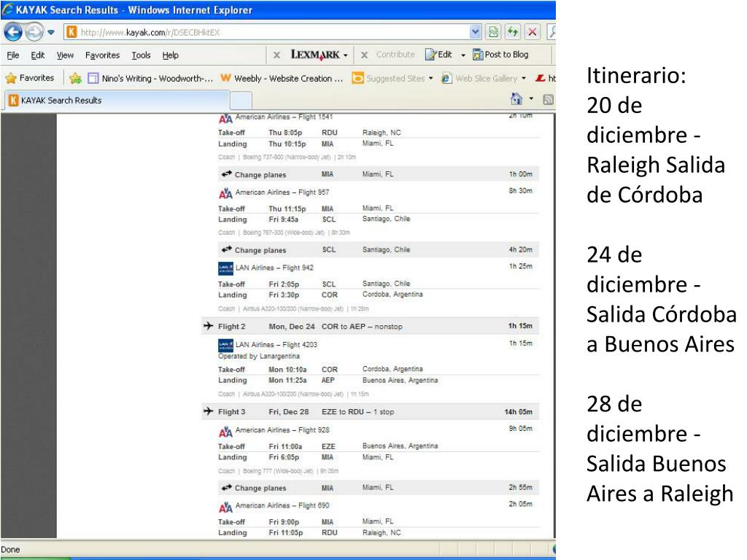The height and width of the screenshot is (560, 747).
Task: Open the Help menu
Action: point(170,55)
